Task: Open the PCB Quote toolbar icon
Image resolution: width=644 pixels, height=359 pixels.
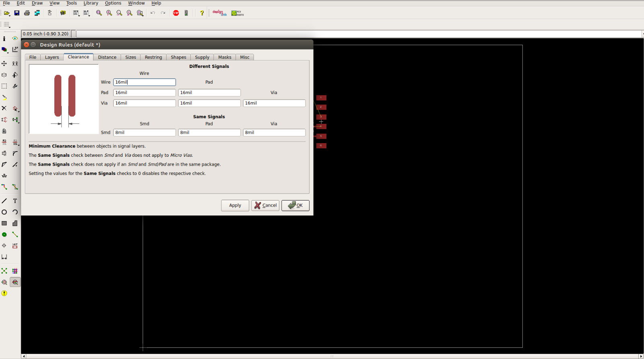Action: pyautogui.click(x=237, y=13)
